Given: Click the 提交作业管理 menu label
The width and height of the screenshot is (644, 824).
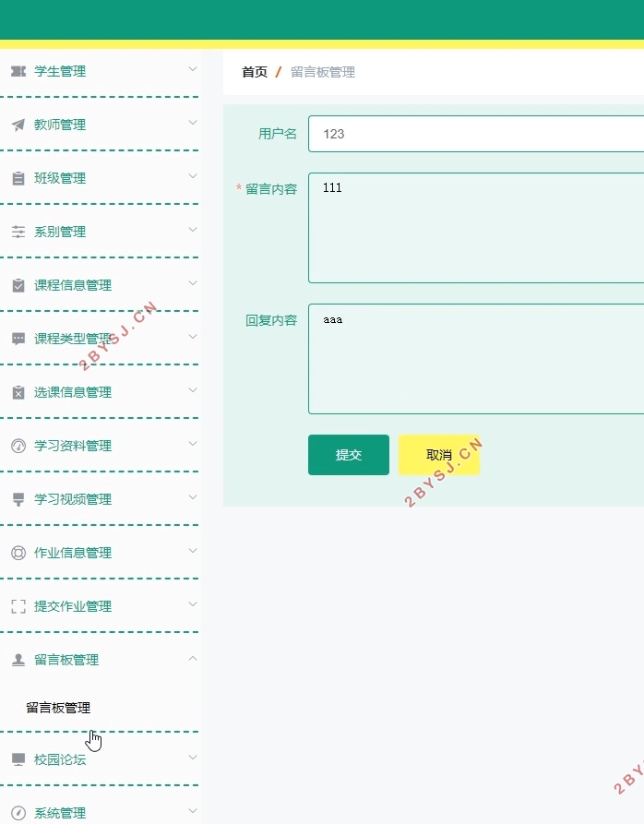Looking at the screenshot, I should coord(73,606).
